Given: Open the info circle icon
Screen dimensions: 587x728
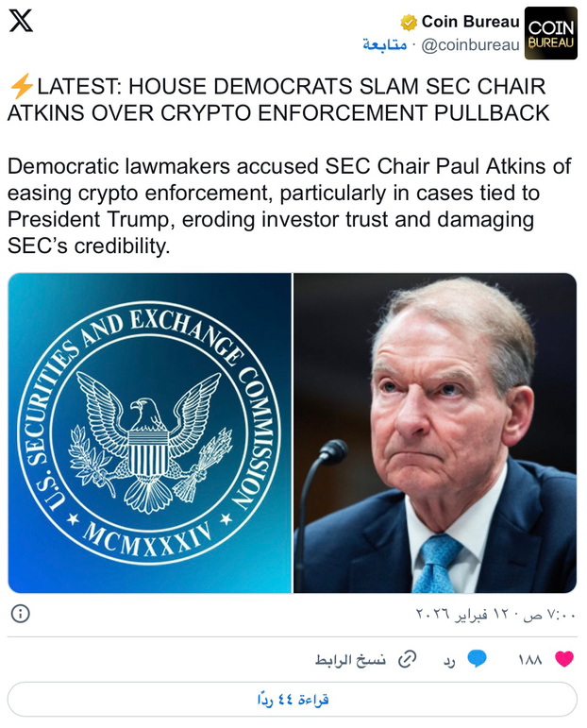Looking at the screenshot, I should click(x=21, y=614).
